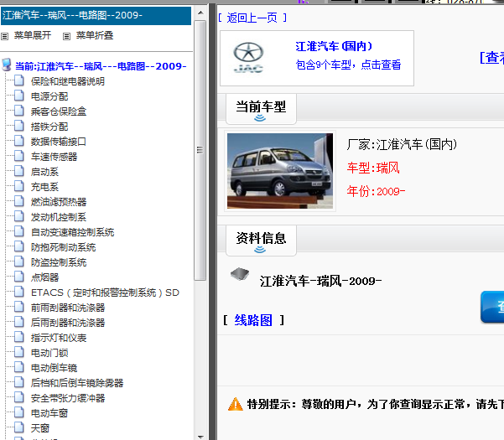Click the page icon beside 启动系
The width and height of the screenshot is (504, 440).
pos(19,171)
